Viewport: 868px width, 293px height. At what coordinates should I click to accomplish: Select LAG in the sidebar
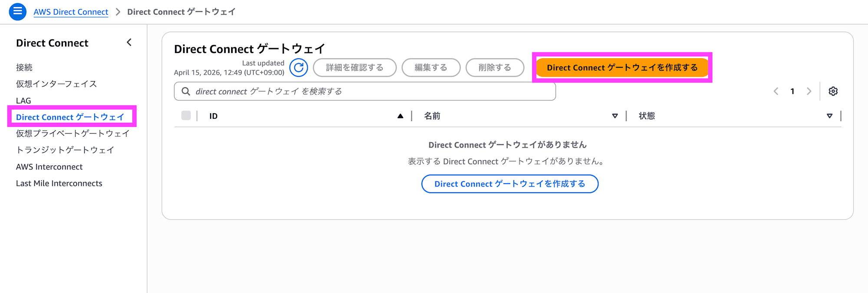pos(23,101)
